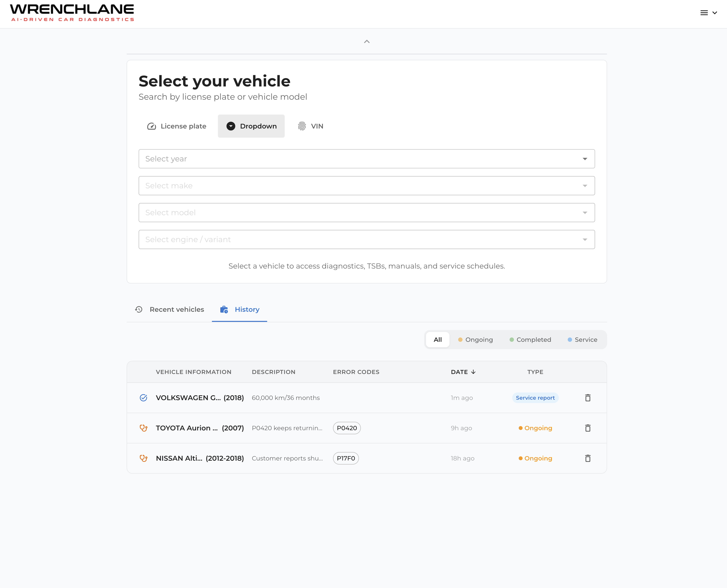Click the History tab briefcase icon

pos(224,310)
